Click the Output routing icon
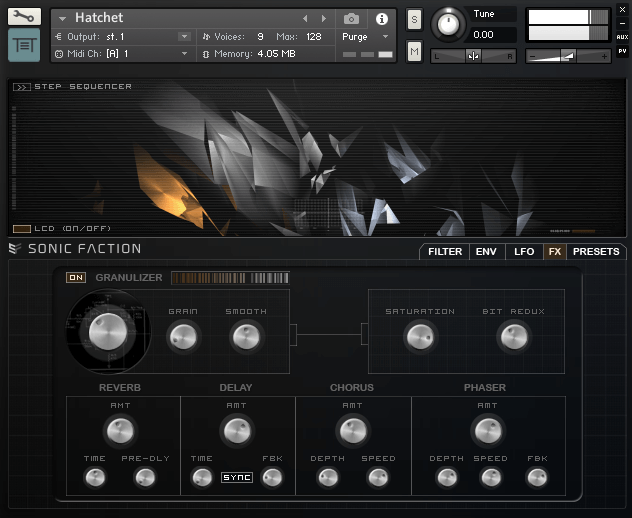The height and width of the screenshot is (518, 632). pyautogui.click(x=58, y=37)
